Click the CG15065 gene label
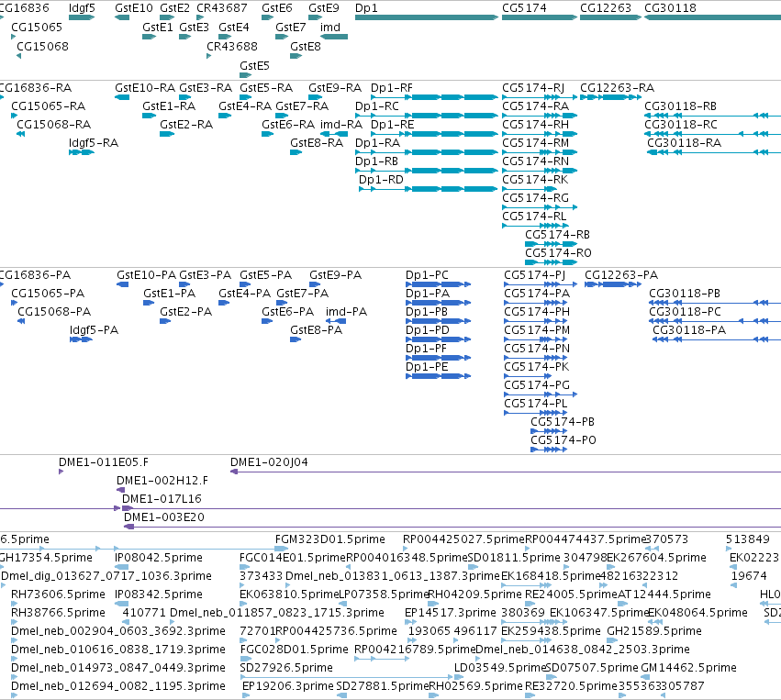781x700 pixels. (x=37, y=27)
